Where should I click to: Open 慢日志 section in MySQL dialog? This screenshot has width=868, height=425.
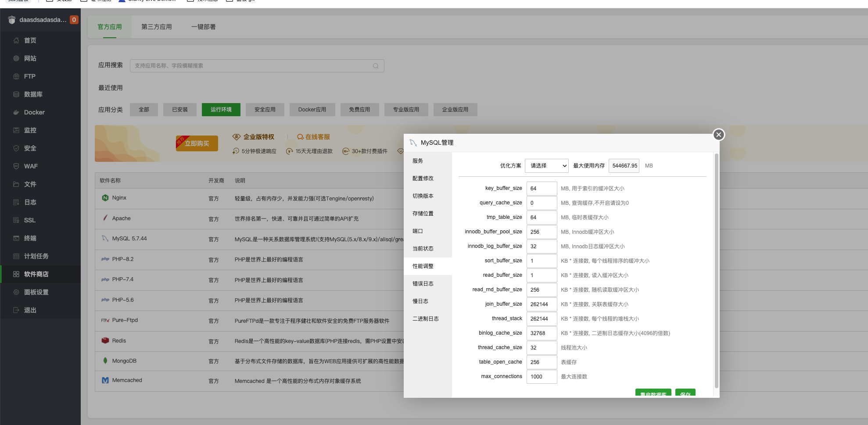(428, 301)
